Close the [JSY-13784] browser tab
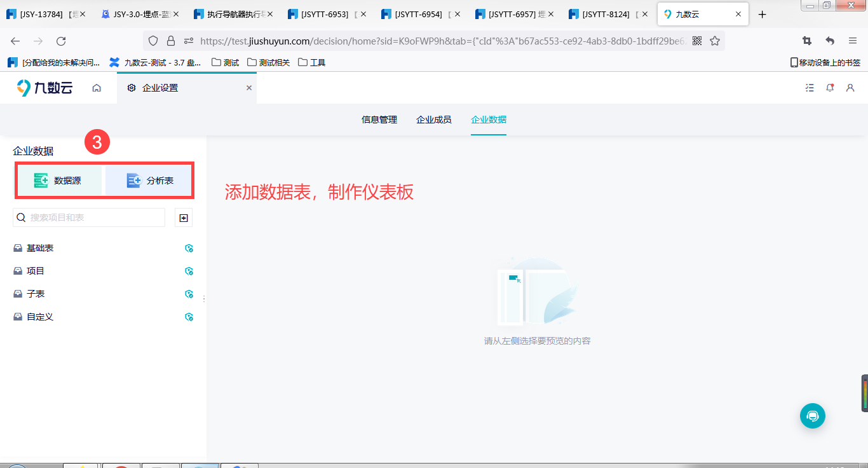 pyautogui.click(x=83, y=14)
